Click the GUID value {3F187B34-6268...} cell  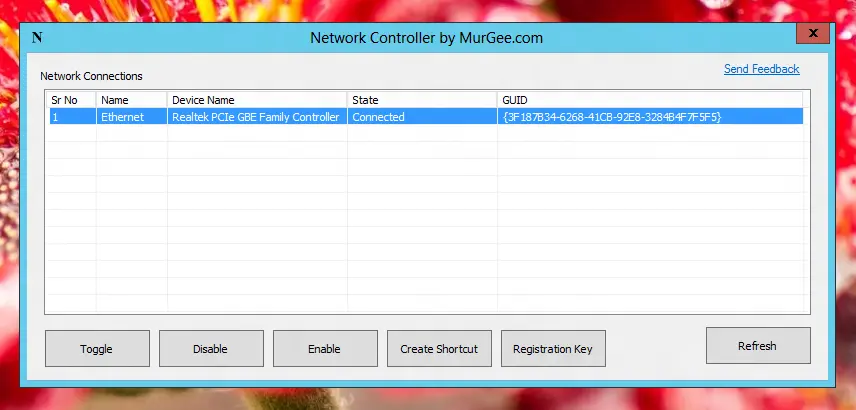pos(650,117)
